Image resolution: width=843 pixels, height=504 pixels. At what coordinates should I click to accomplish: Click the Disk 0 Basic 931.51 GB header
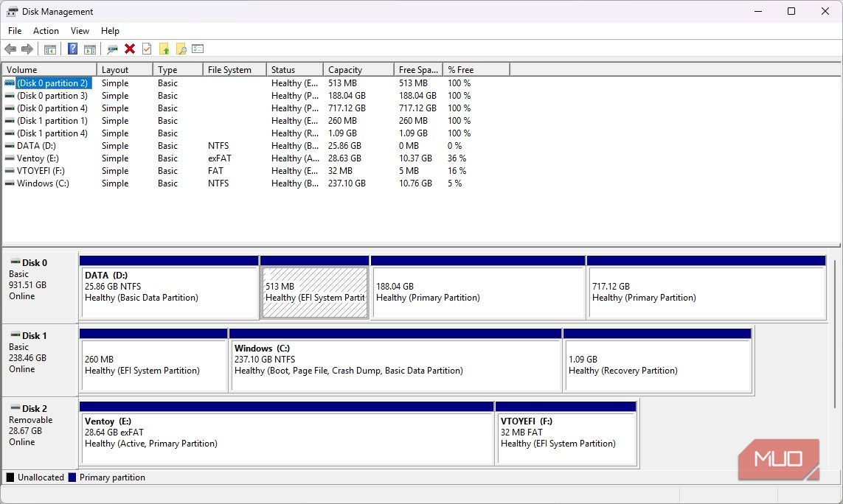[41, 287]
